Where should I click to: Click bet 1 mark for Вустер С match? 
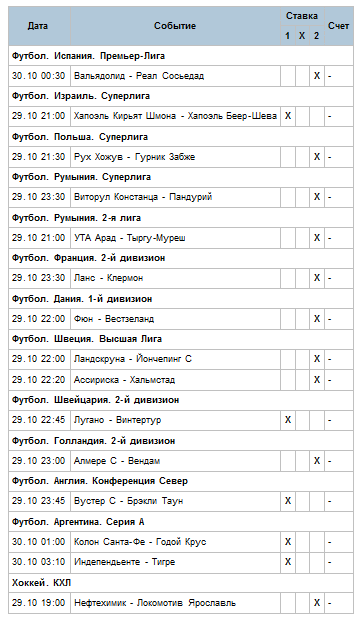point(288,501)
